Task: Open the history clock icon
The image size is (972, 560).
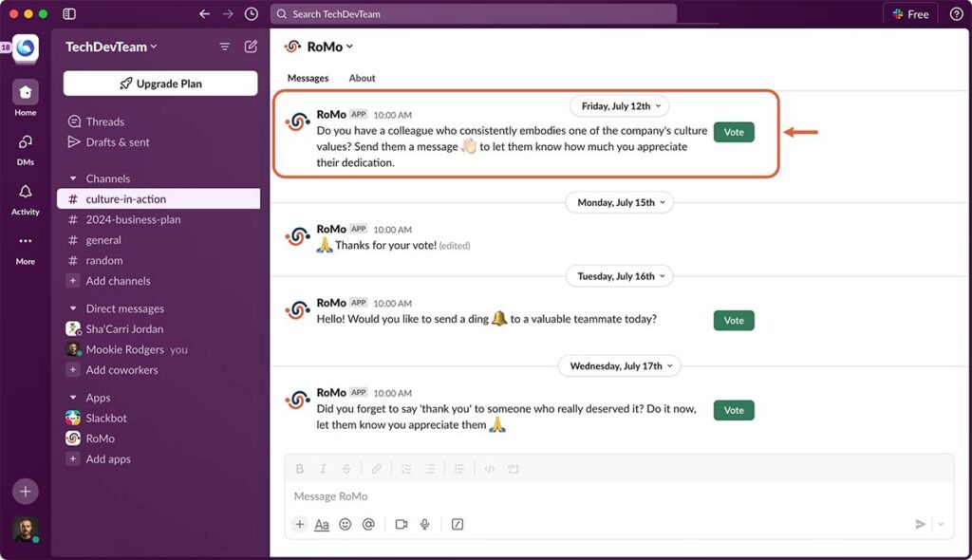Action: pyautogui.click(x=251, y=13)
